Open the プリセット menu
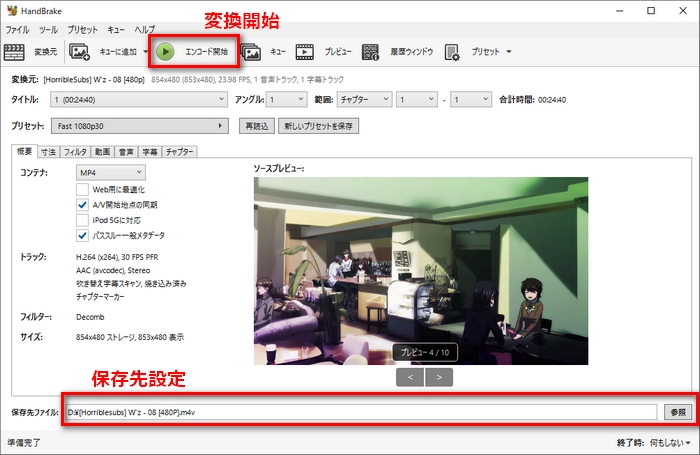Viewport: 700px width, 455px height. (x=82, y=30)
